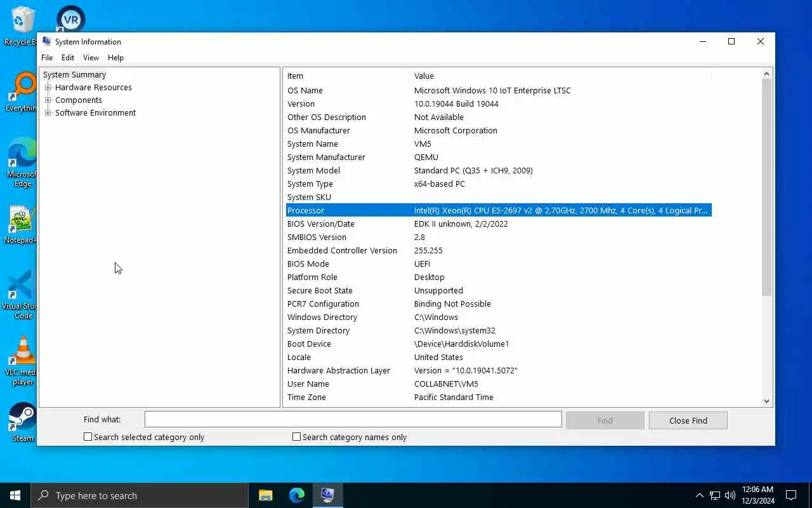812x508 pixels.
Task: Select Software Environment tree item
Action: point(95,113)
